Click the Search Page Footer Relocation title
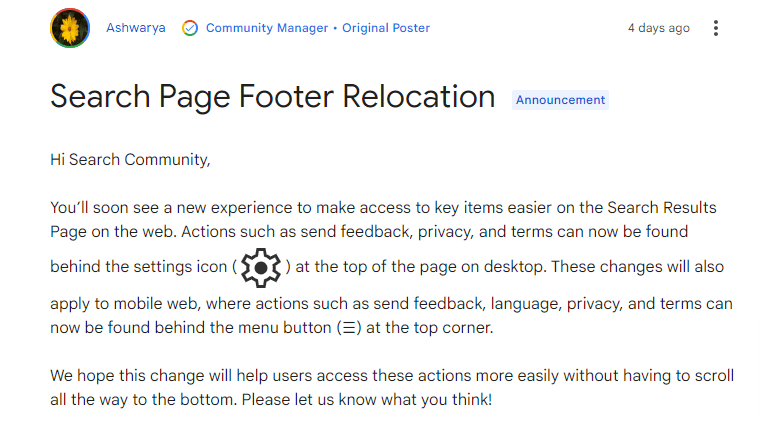 pyautogui.click(x=272, y=97)
